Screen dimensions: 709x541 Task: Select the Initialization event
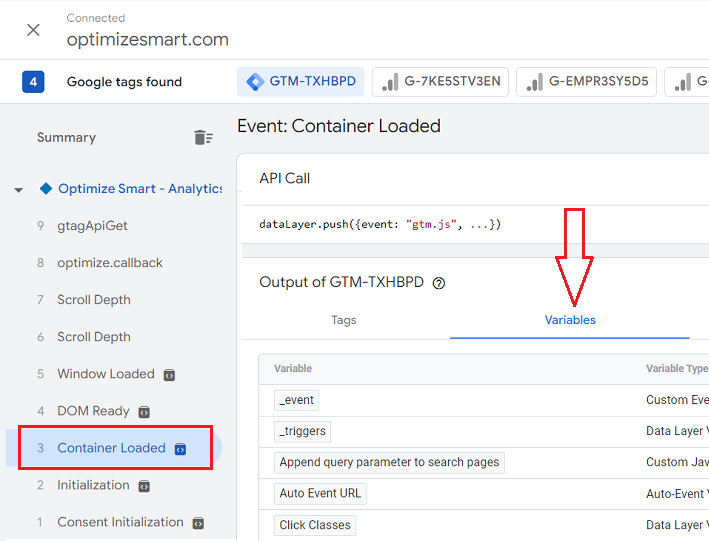[x=93, y=485]
